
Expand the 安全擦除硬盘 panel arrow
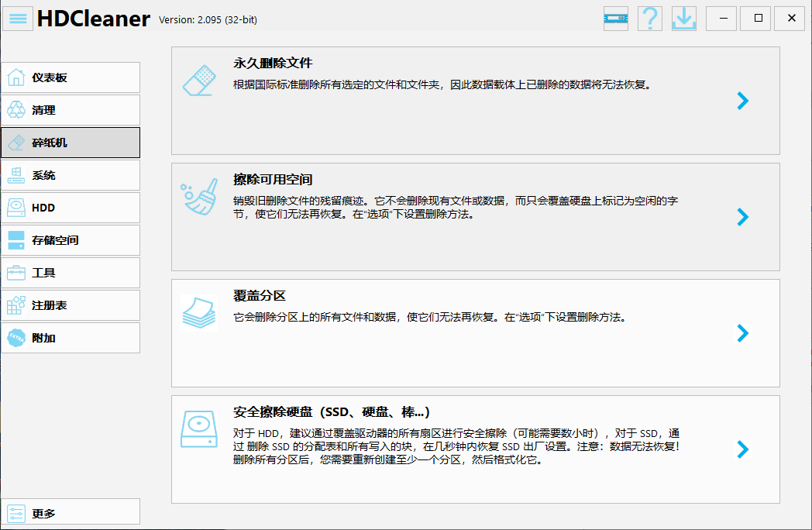(742, 449)
